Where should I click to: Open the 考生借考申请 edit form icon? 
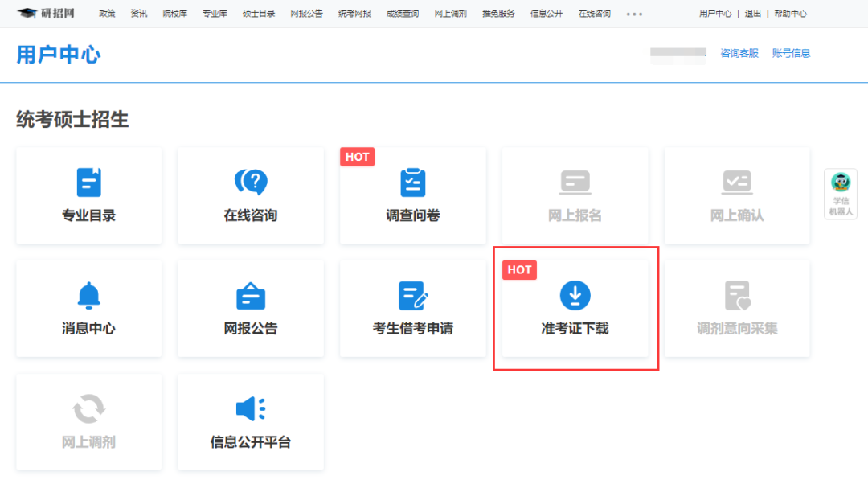click(413, 296)
